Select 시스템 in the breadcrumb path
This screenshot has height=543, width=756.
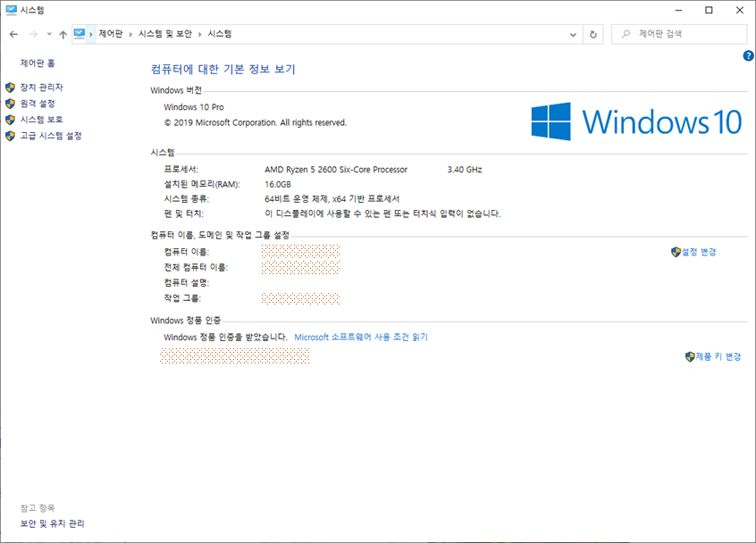(x=220, y=34)
